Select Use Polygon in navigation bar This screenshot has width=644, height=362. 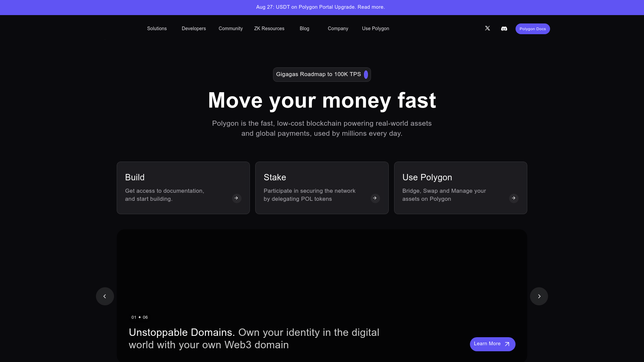[x=376, y=29]
